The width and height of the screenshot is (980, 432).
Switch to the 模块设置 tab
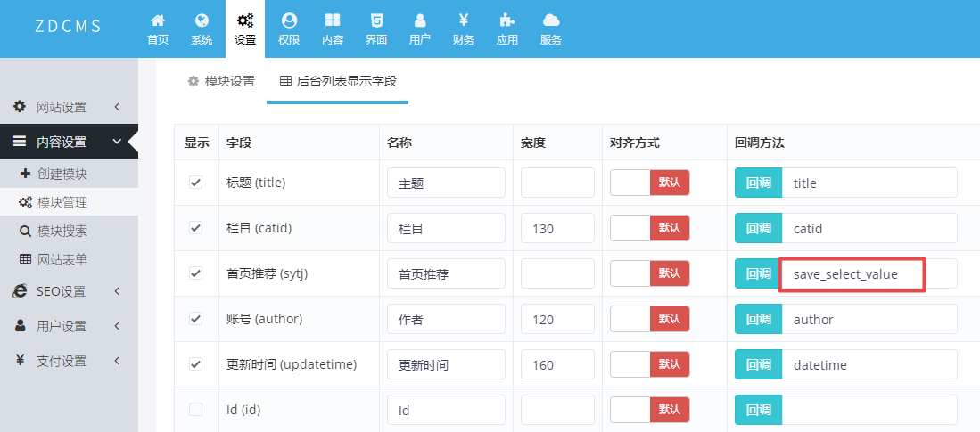pos(222,81)
